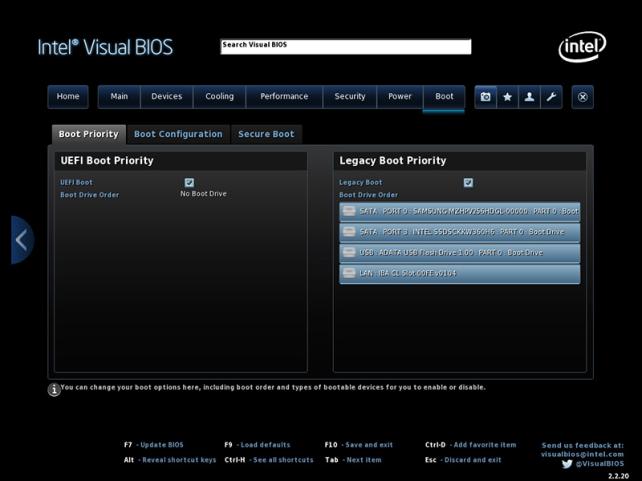Switch to Boot Configuration tab
Image resolution: width=642 pixels, height=481 pixels.
tap(179, 134)
